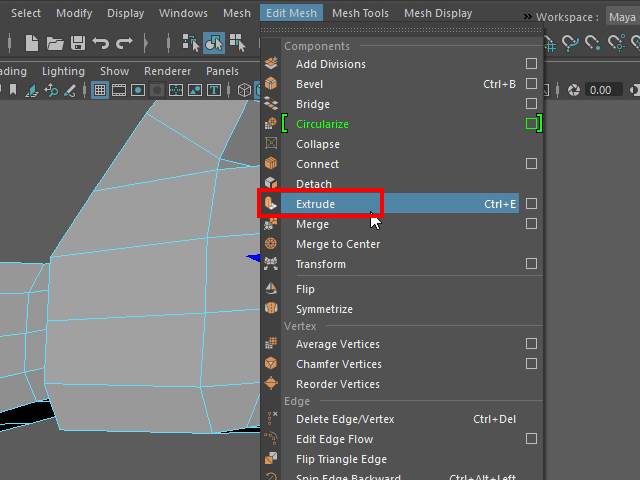
Task: Open Add Divisions options box
Action: (x=531, y=64)
